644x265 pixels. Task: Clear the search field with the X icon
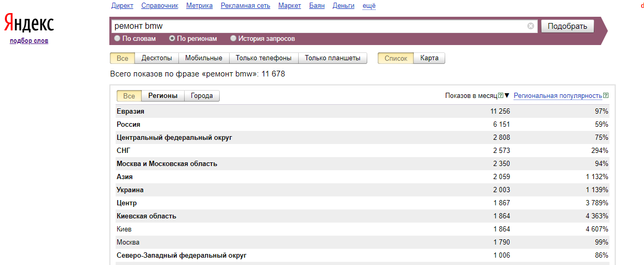point(530,26)
